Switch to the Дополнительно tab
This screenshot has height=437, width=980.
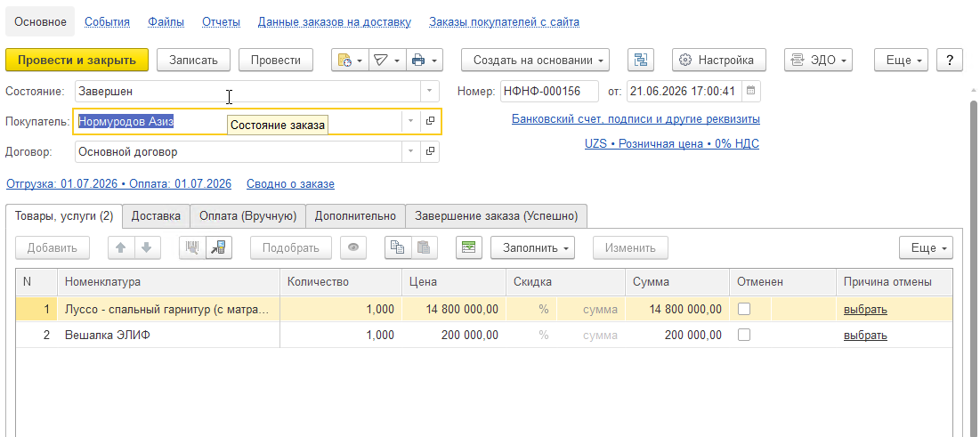356,215
